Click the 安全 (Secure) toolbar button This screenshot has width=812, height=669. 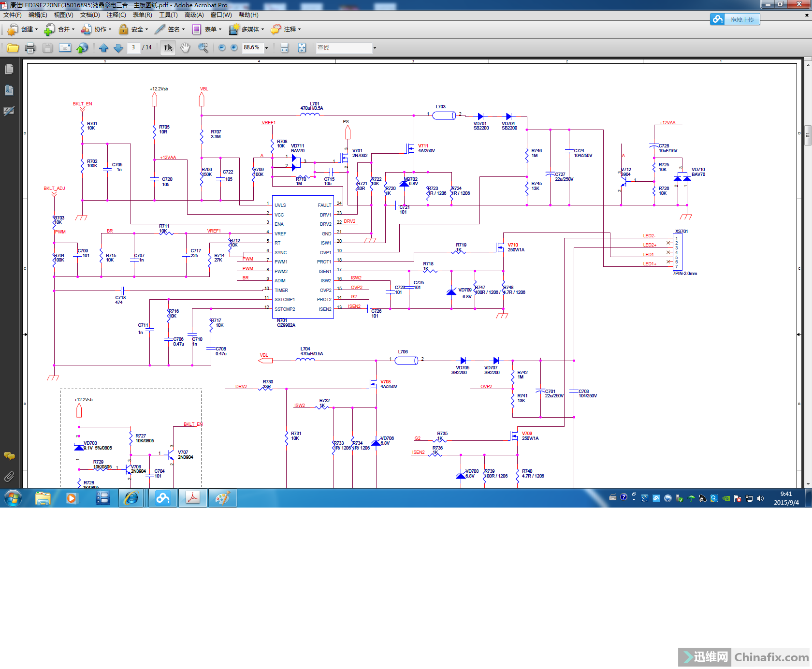[133, 29]
